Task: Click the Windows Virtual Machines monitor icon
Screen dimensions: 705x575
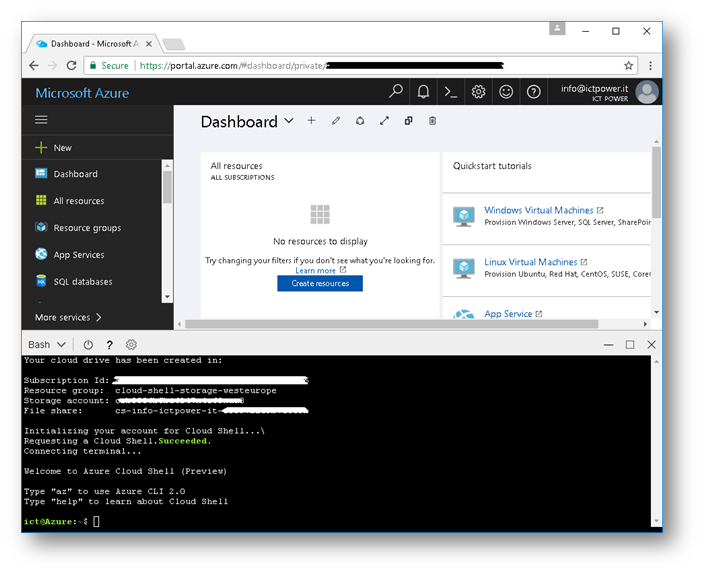Action: 464,216
